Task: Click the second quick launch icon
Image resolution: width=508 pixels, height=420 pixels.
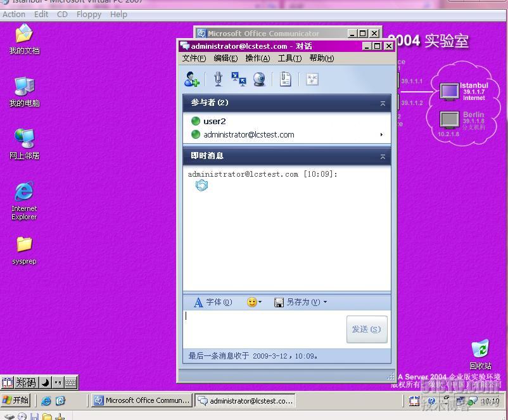Action: pos(60,401)
